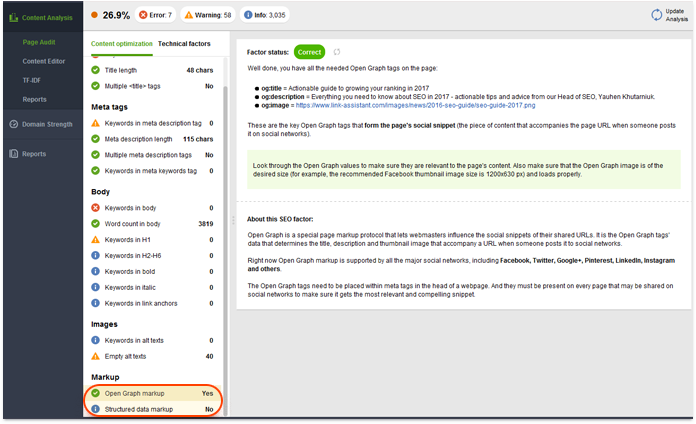This screenshot has width=696, height=424.
Task: Click the panel splitter handle dots
Action: pyautogui.click(x=233, y=220)
